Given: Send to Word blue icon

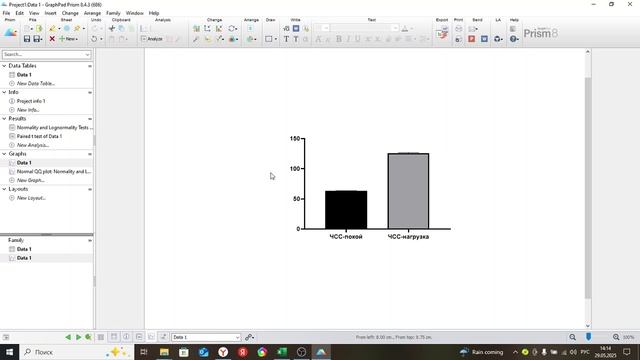Looking at the screenshot, I should pyautogui.click(x=484, y=39).
